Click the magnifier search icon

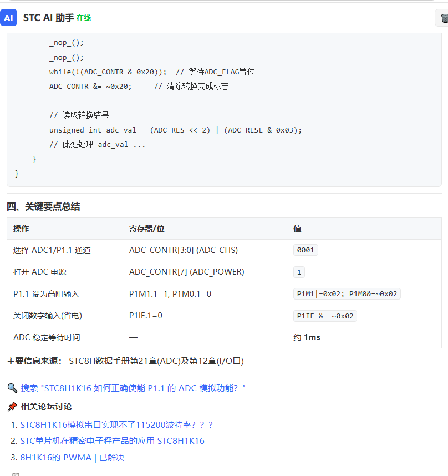click(x=12, y=388)
